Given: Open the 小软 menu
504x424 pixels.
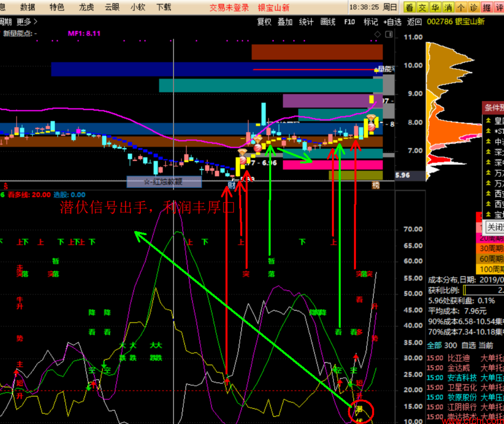Looking at the screenshot, I should pyautogui.click(x=138, y=7).
